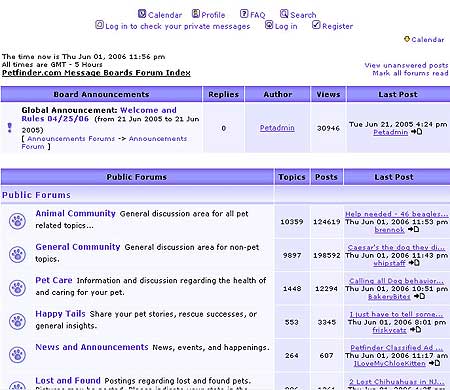This screenshot has height=390, width=450.
Task: Open Petadmin under the Last Post date
Action: coord(390,132)
